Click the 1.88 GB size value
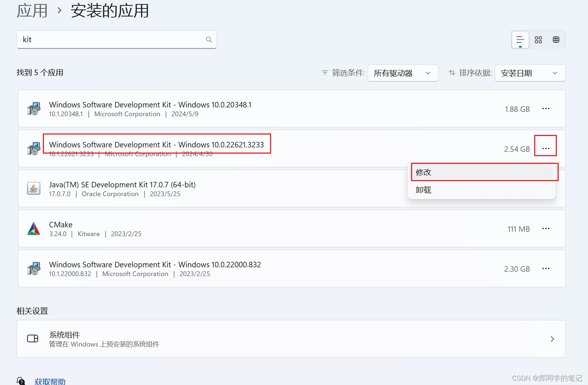 click(x=517, y=109)
